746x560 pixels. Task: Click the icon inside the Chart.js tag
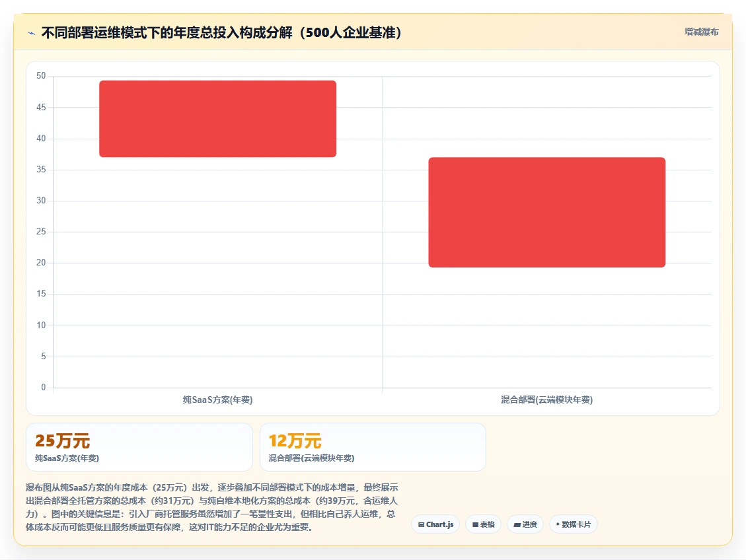click(421, 525)
